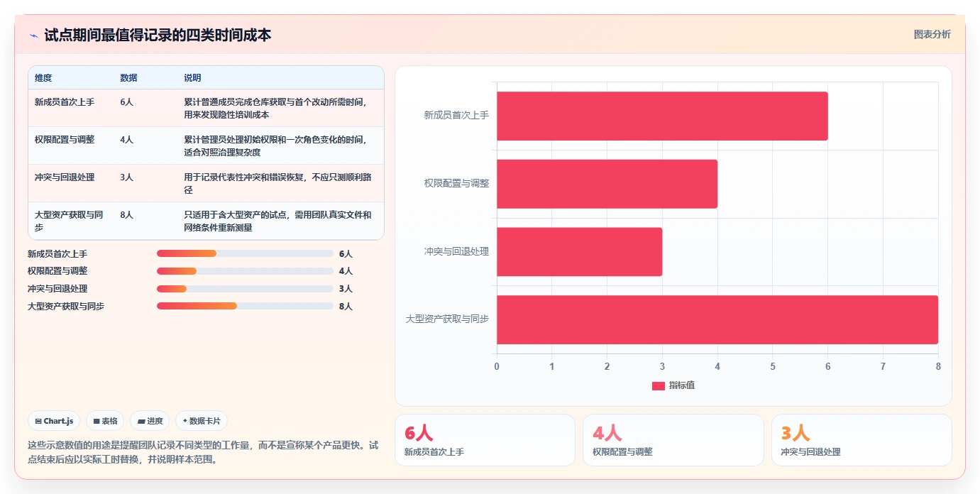The image size is (980, 494).
Task: Select the 数据卡片 tag chip
Action: [x=202, y=421]
